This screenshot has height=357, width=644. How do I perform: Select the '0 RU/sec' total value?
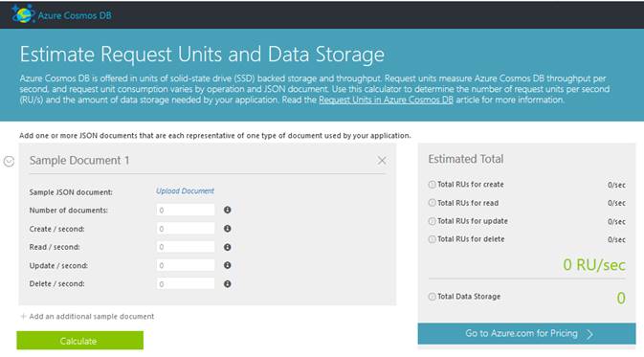point(594,265)
